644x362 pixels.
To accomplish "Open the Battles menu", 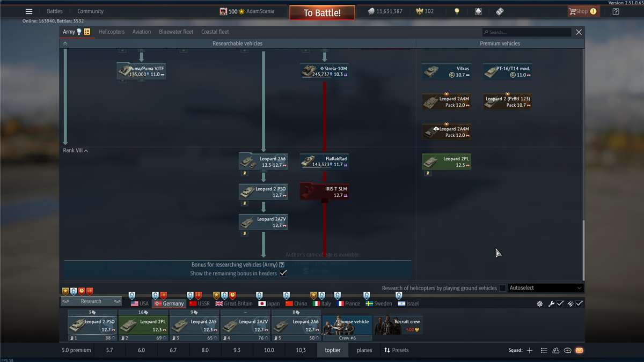I will (54, 11).
